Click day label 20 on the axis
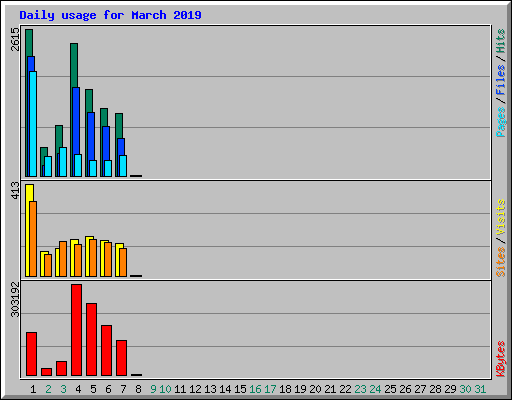The width and height of the screenshot is (512, 400). click(315, 389)
